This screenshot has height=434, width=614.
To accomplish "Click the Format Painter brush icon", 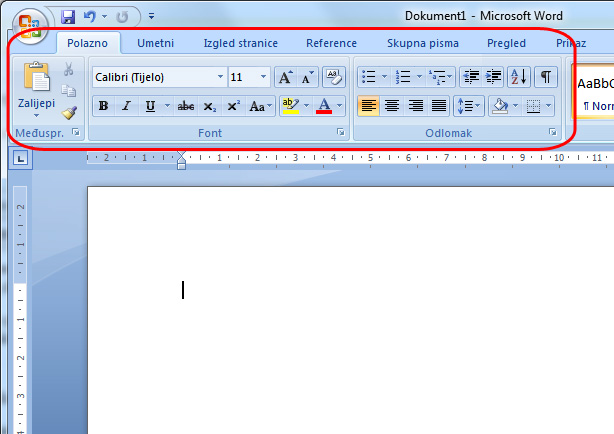I will click(x=69, y=113).
